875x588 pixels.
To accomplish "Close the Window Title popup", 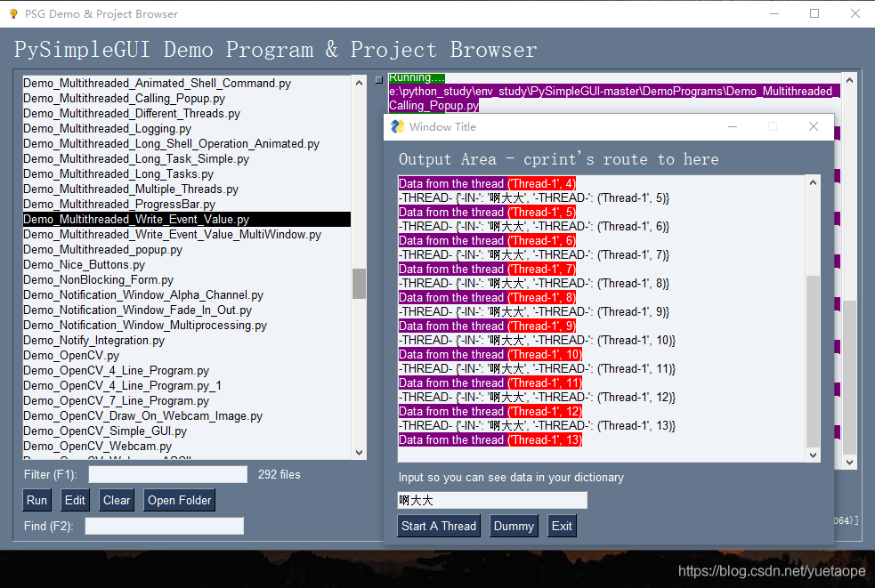I will [814, 126].
